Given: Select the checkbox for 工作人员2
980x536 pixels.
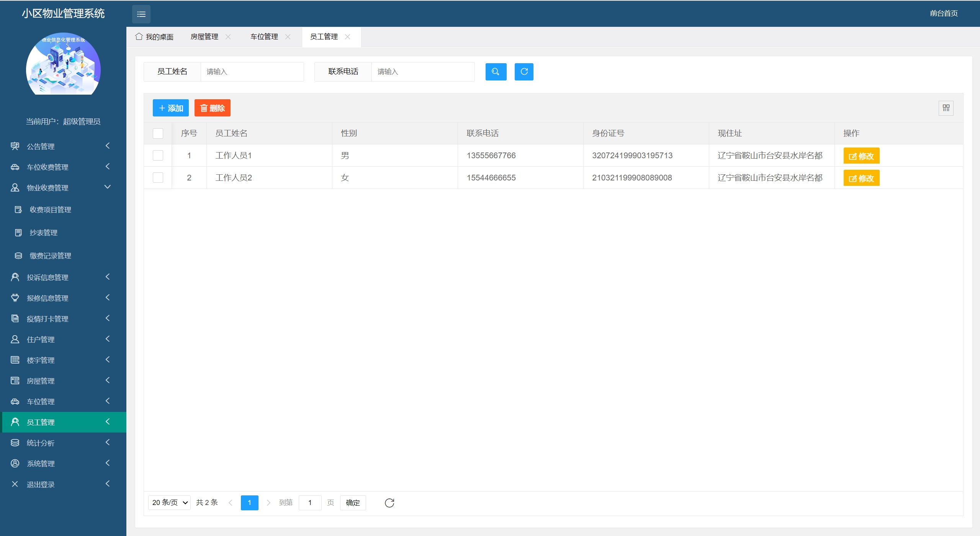Looking at the screenshot, I should 158,178.
